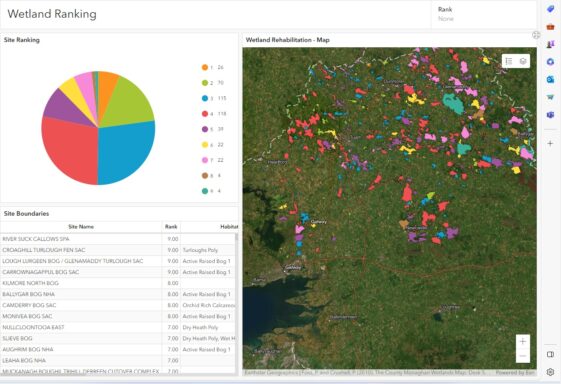Open the map layers panel
Image resolution: width=561 pixels, height=384 pixels.
(x=523, y=61)
